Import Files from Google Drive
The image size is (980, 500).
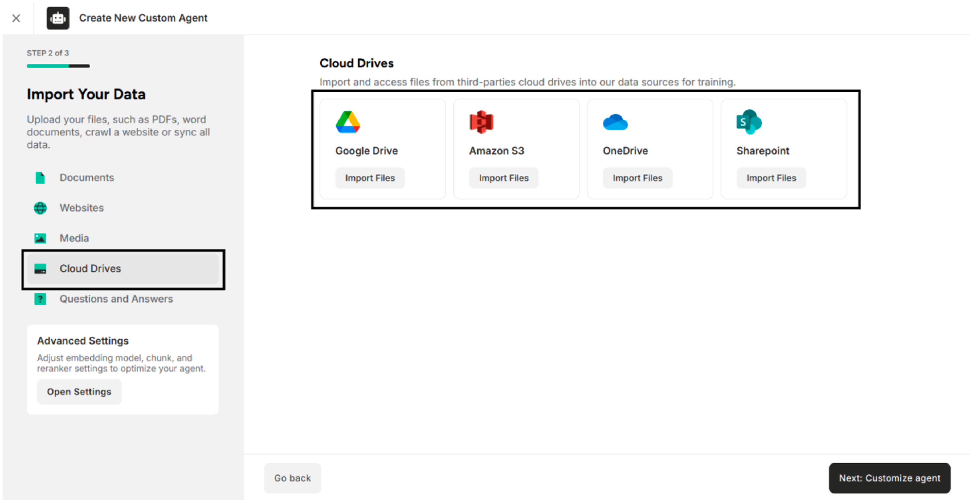(x=369, y=178)
